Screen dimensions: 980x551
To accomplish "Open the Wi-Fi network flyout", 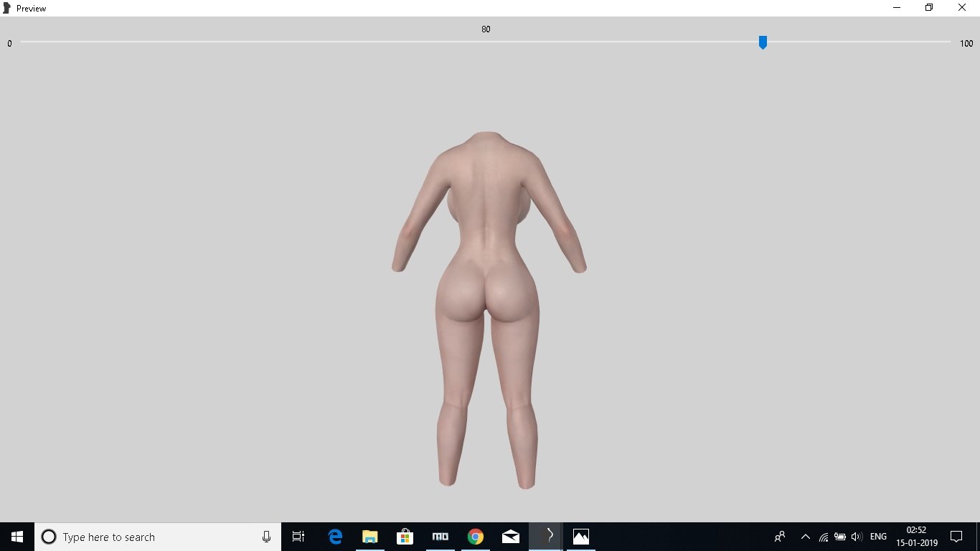I will pos(824,537).
